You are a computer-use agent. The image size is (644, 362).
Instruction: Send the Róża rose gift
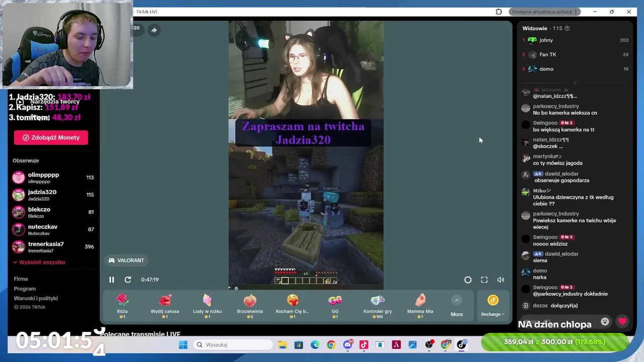(122, 306)
